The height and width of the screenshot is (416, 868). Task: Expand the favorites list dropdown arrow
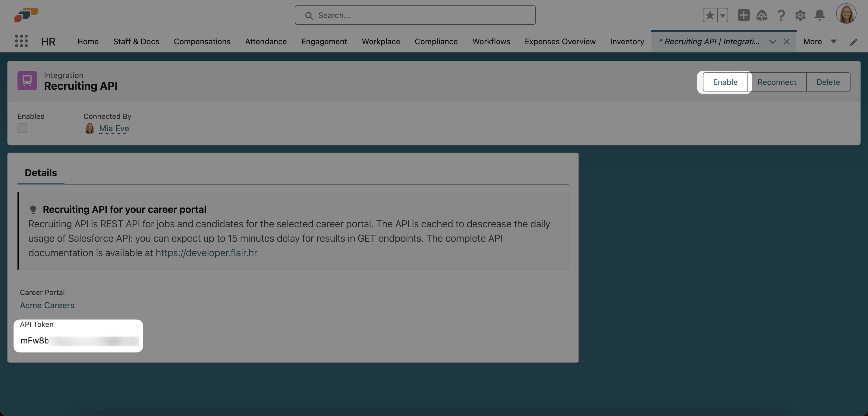(x=722, y=15)
